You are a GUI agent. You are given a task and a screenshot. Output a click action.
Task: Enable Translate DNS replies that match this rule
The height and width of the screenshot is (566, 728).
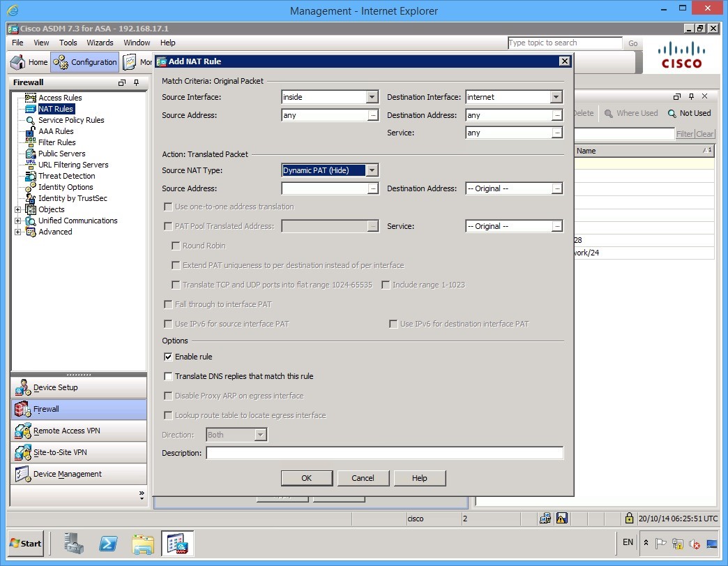point(167,376)
